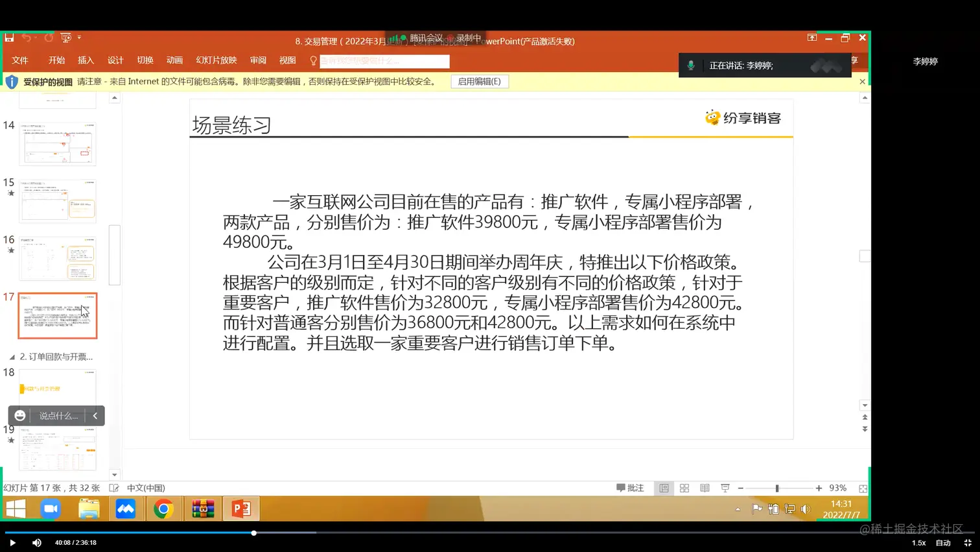Click the lightbulb Tell Me icon
Viewport: 980px width, 552px height.
pyautogui.click(x=313, y=60)
